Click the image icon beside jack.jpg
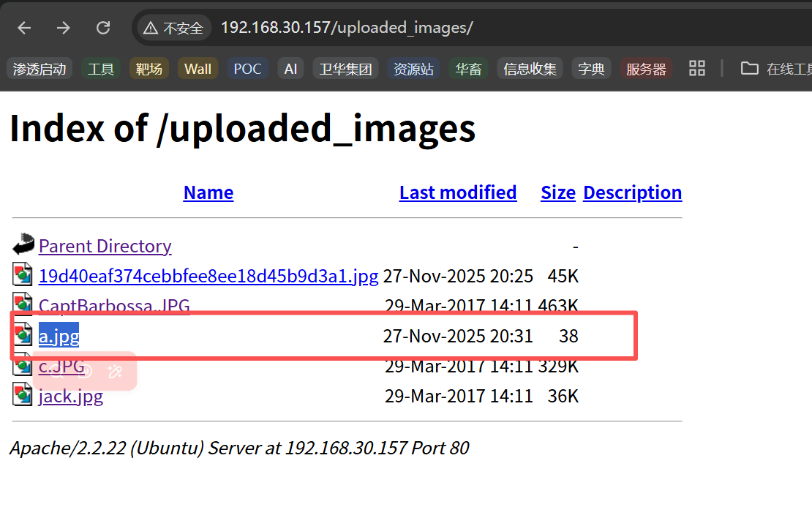812x518 pixels. 23,395
